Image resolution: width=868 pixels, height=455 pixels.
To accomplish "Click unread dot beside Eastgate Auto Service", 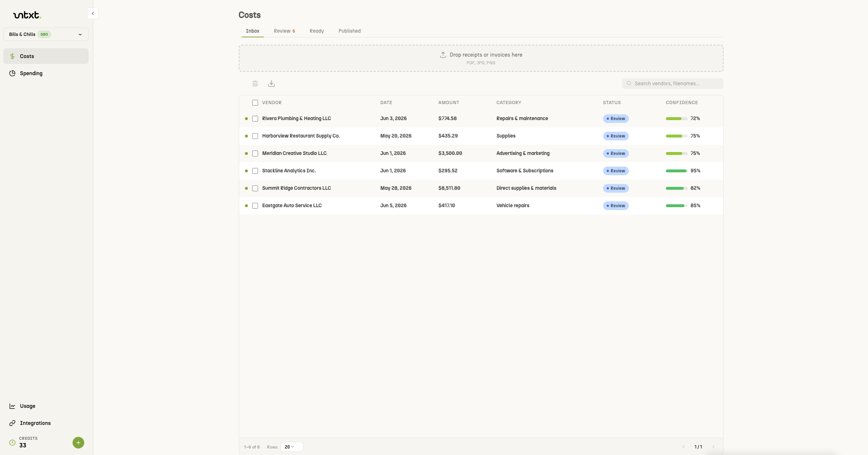I will 246,206.
